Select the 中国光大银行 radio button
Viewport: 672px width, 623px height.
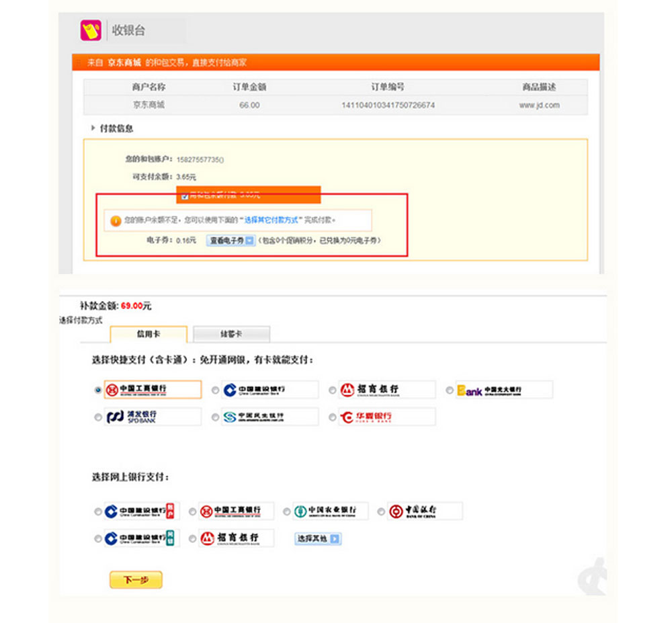(x=449, y=390)
